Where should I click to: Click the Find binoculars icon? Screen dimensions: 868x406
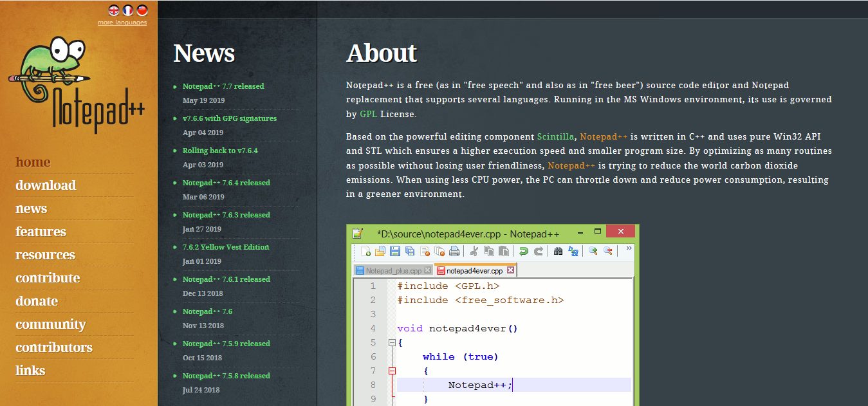tap(559, 251)
